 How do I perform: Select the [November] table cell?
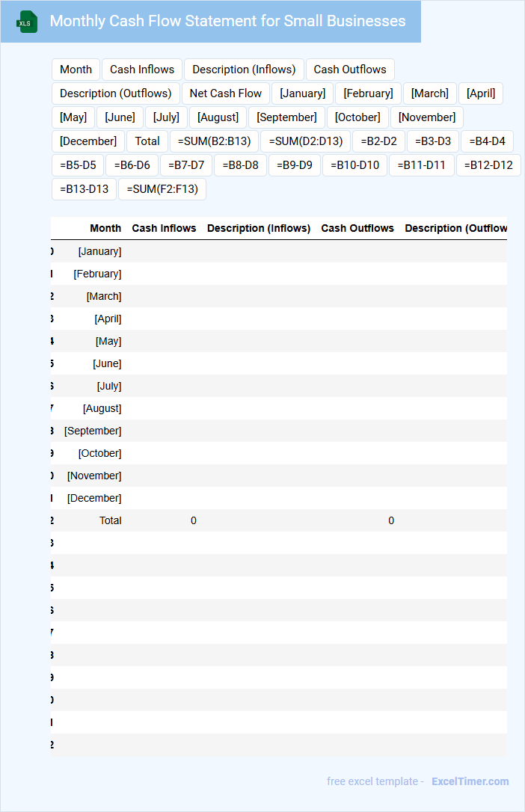[x=94, y=476]
